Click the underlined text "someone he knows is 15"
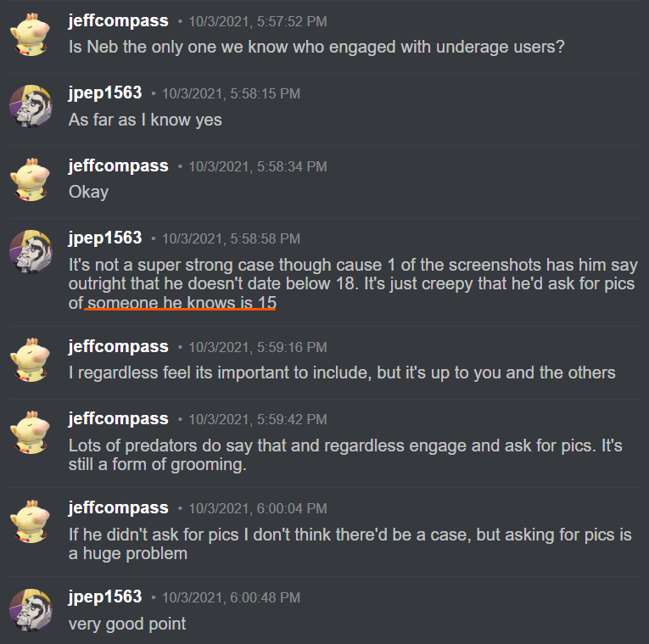 182,303
